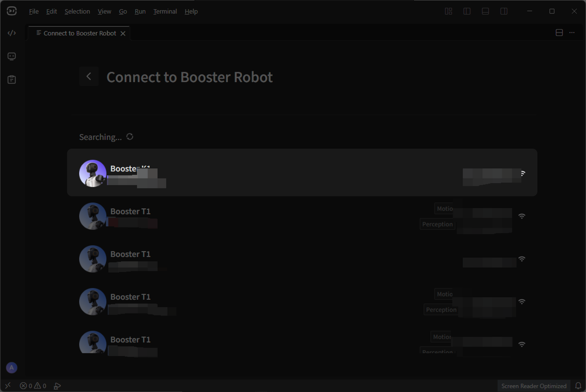The height and width of the screenshot is (392, 586).
Task: Open the code view sidebar icon
Action: point(12,33)
